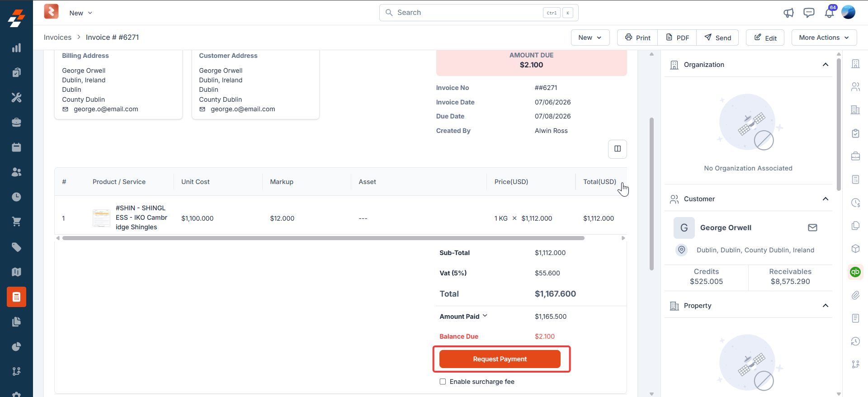Collapse the Organization panel
This screenshot has height=397, width=868.
pos(825,65)
